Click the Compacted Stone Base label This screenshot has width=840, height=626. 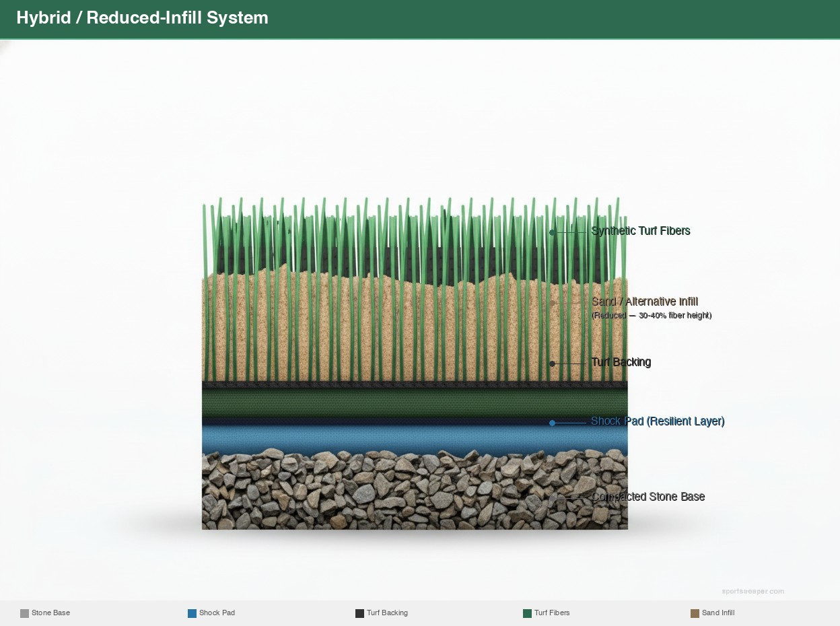click(x=647, y=497)
